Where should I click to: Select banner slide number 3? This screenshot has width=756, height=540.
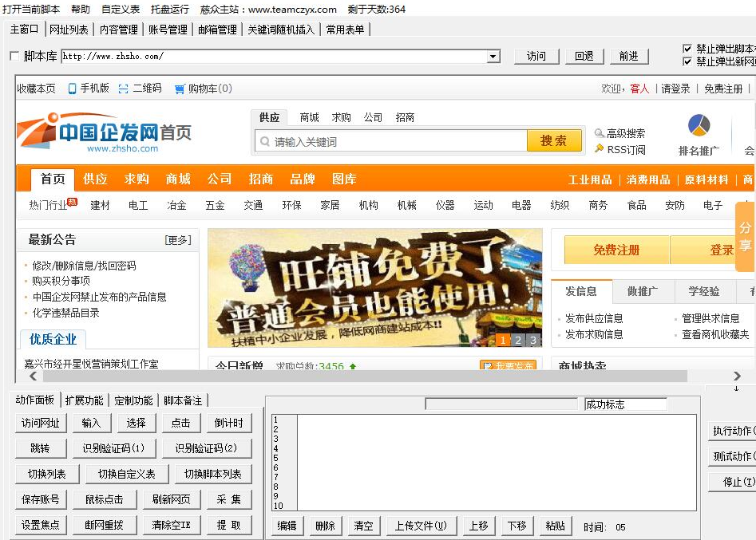(x=533, y=340)
